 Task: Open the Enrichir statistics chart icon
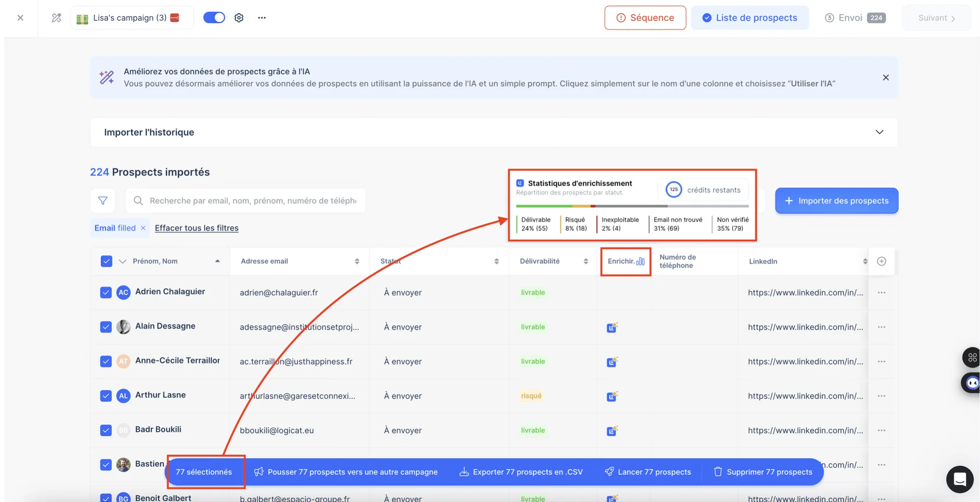tap(640, 261)
